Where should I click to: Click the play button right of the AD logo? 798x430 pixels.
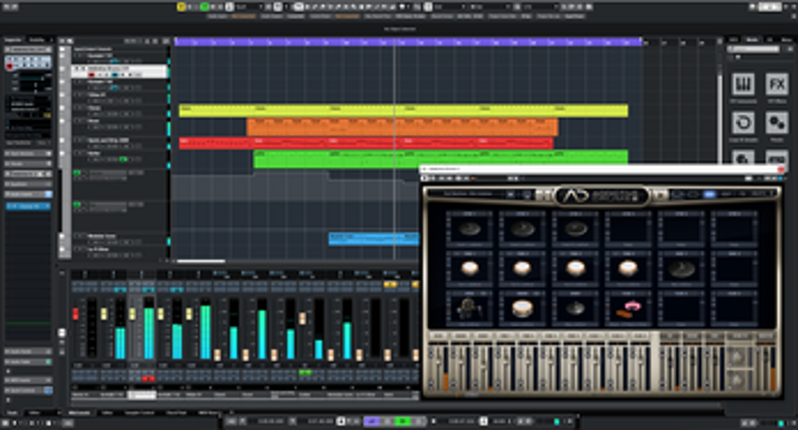[x=660, y=194]
